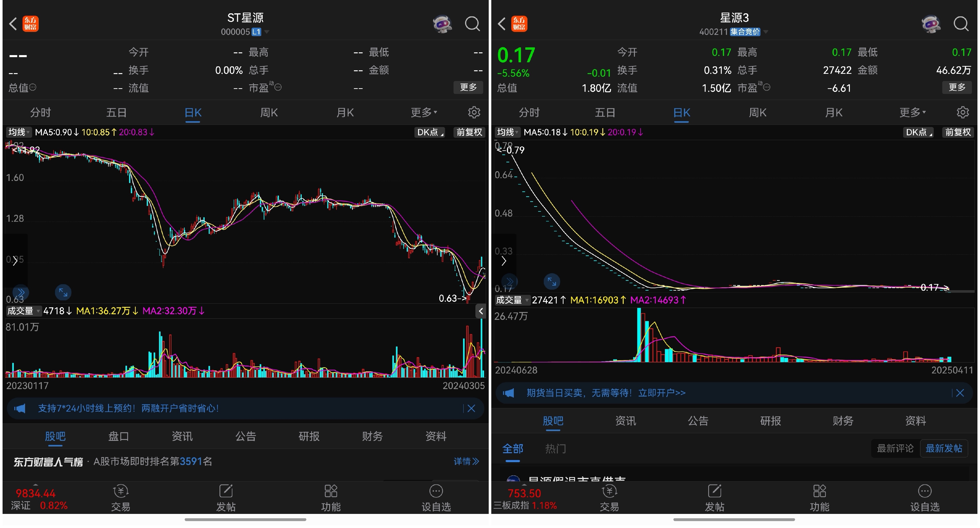Dismiss the 期货当日买卖 banner
980x528 pixels.
(x=960, y=393)
